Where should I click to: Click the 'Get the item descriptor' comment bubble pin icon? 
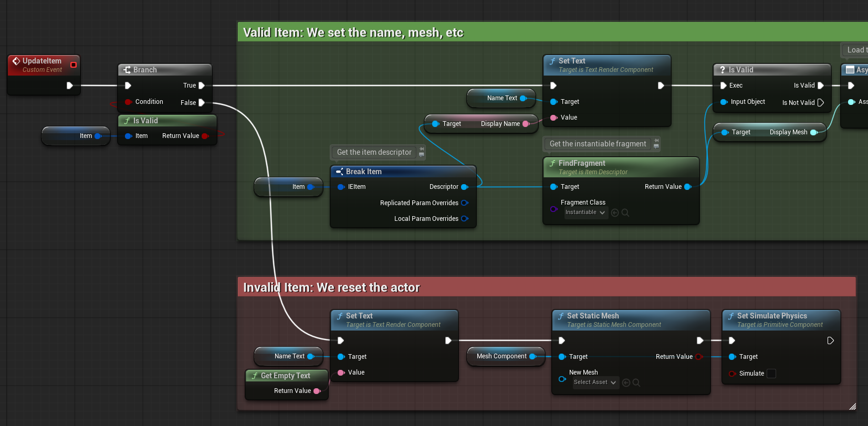[421, 152]
